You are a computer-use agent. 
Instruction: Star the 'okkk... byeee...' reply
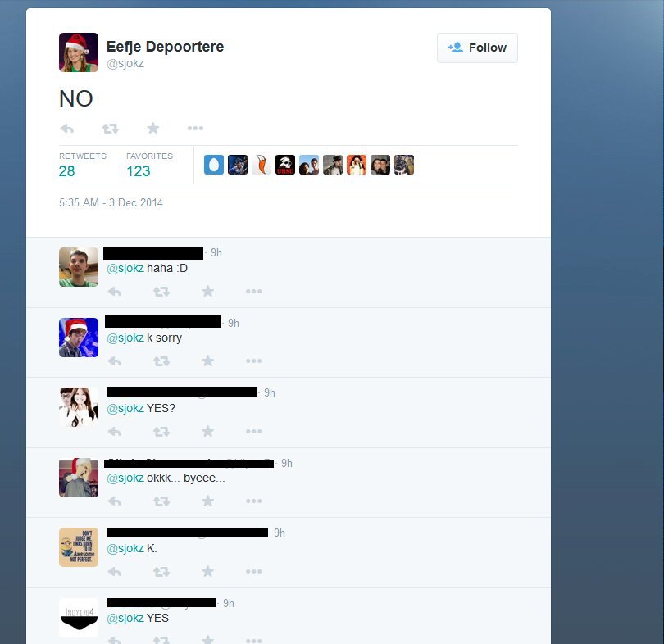click(x=207, y=501)
